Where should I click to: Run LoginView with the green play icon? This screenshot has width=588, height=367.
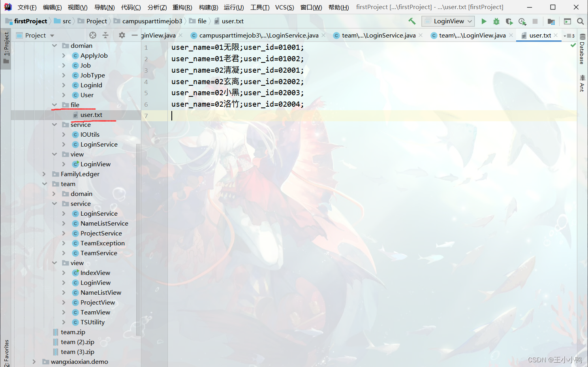click(484, 21)
